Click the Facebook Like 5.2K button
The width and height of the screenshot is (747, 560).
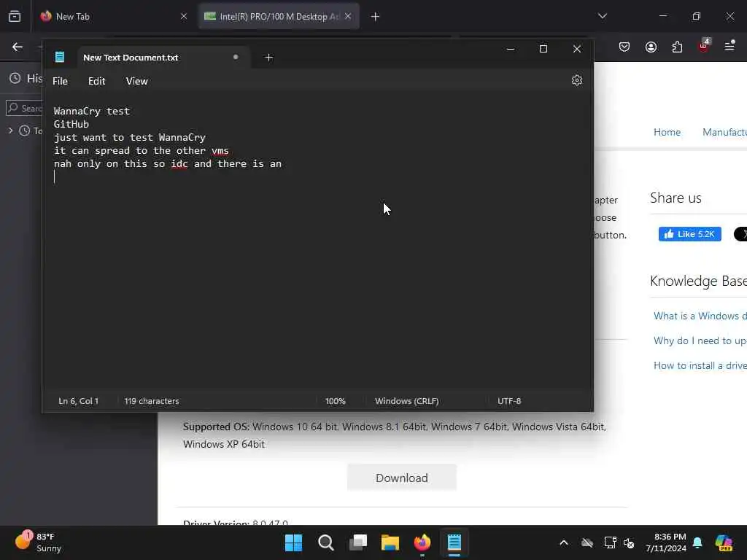690,234
